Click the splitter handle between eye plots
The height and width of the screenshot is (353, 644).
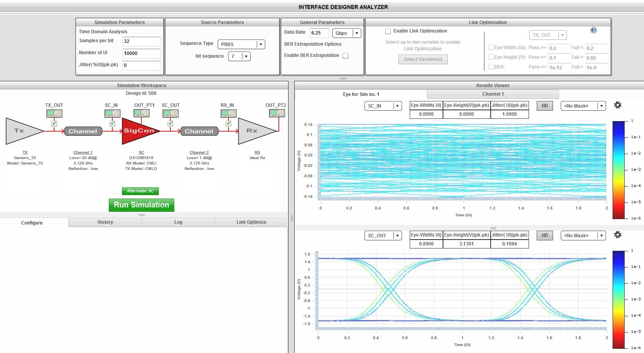point(493,228)
